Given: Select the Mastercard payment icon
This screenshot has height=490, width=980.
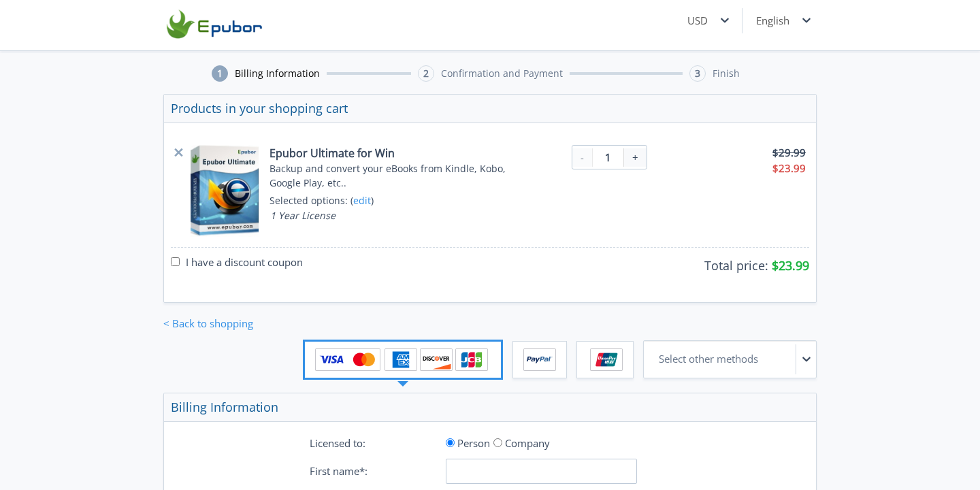Looking at the screenshot, I should (x=363, y=359).
